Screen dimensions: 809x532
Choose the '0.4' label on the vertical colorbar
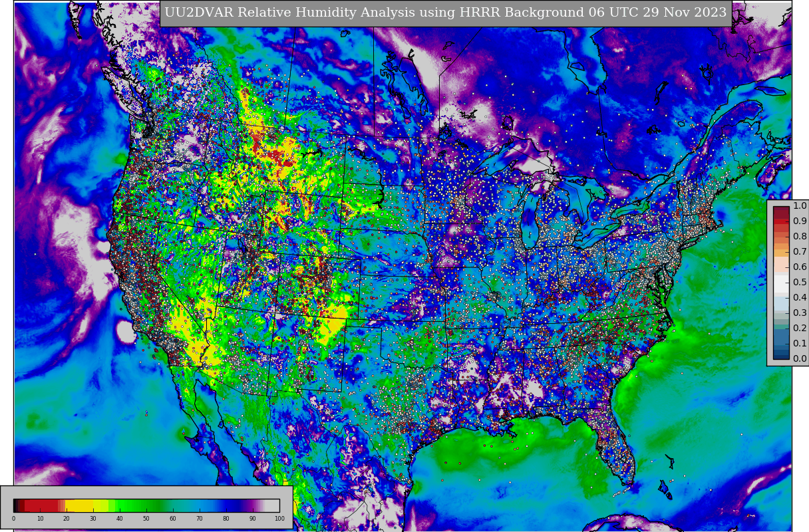pyautogui.click(x=800, y=298)
